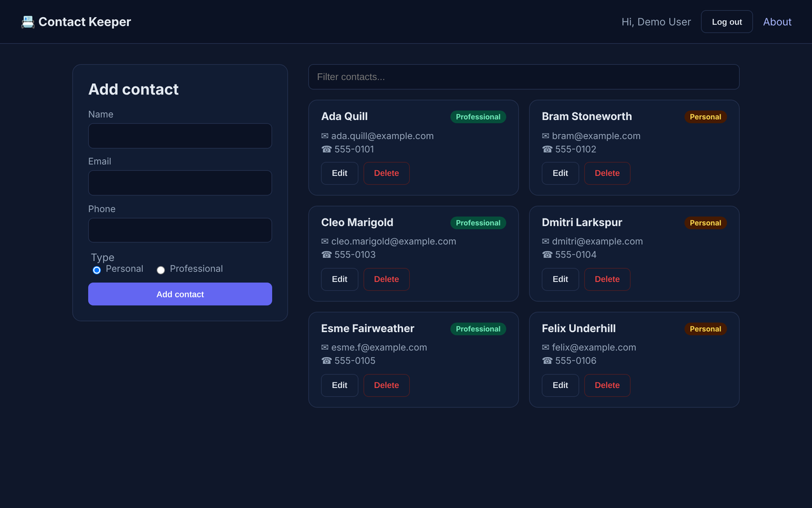Click phone number 555-0106

click(x=576, y=361)
